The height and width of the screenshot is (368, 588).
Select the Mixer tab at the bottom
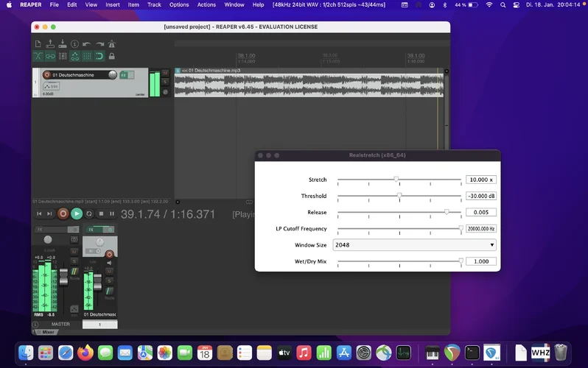(47, 332)
